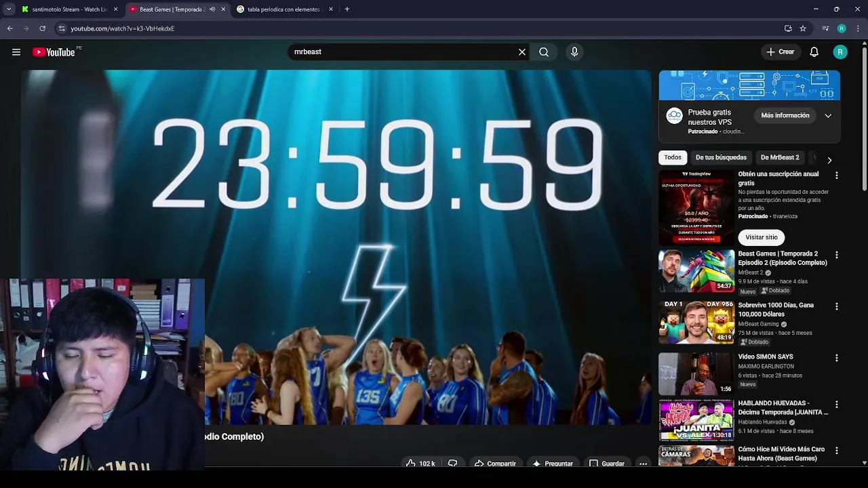Open the Crear menu
The width and height of the screenshot is (868, 488).
pyautogui.click(x=780, y=52)
